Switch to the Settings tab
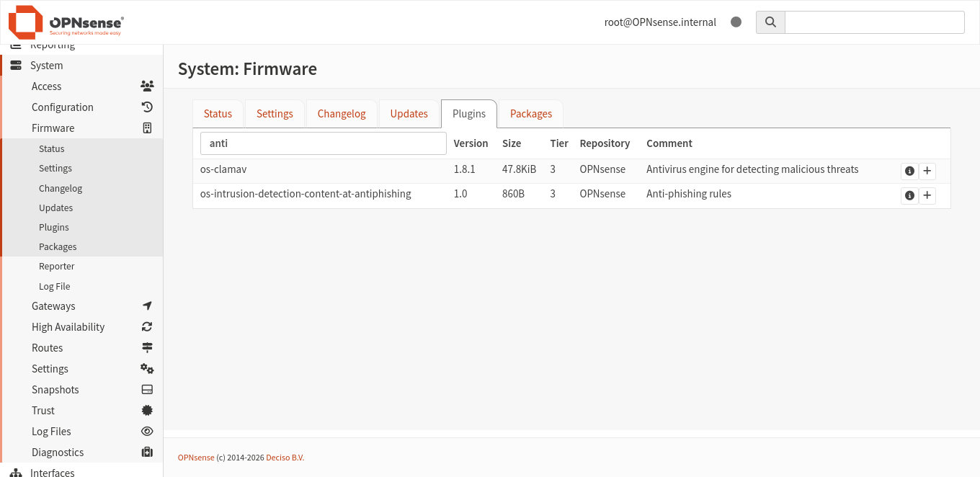The width and height of the screenshot is (980, 477). (275, 114)
